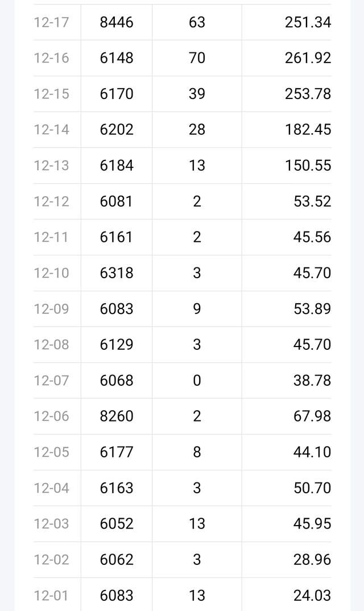
Task: Click the value 6161 in 12-11 row
Action: (117, 237)
